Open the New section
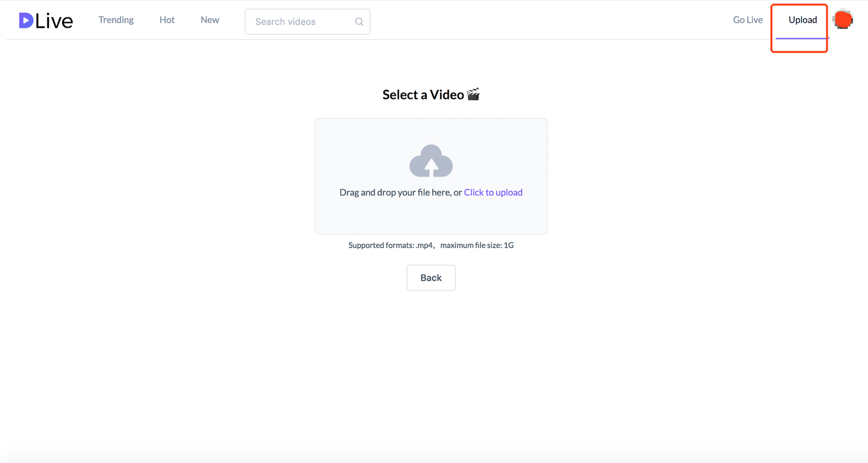 point(210,20)
